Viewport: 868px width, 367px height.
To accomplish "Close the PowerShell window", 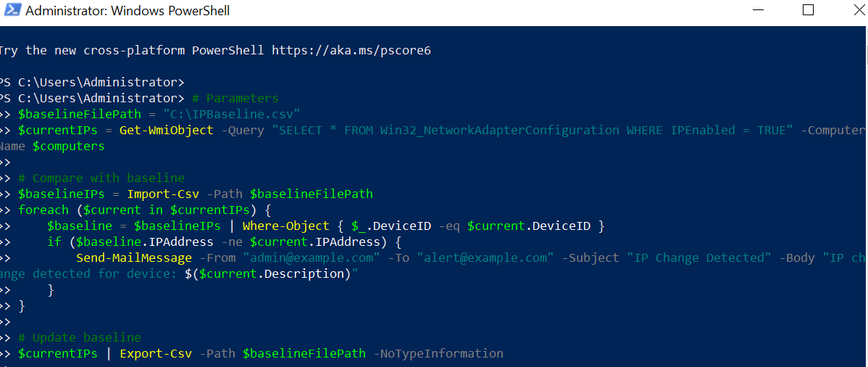I will coord(859,10).
